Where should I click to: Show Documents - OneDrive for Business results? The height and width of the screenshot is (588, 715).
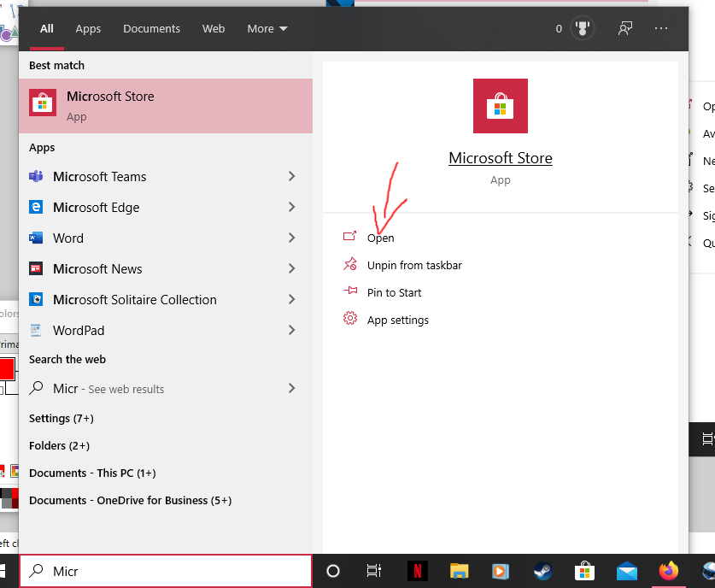pos(131,501)
